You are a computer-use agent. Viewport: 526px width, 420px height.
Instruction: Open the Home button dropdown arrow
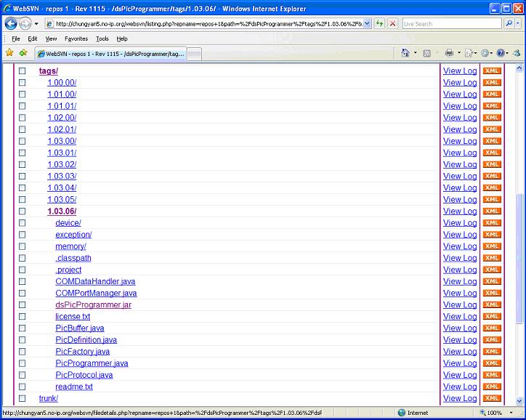pos(416,53)
